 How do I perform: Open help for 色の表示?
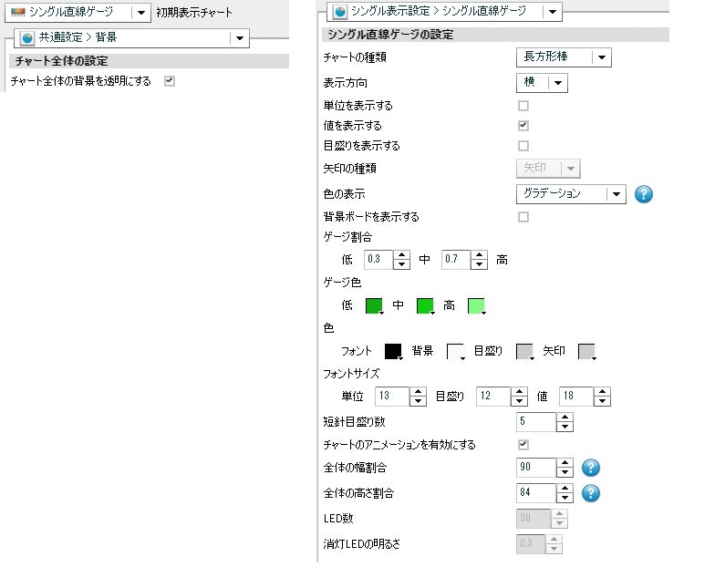644,194
